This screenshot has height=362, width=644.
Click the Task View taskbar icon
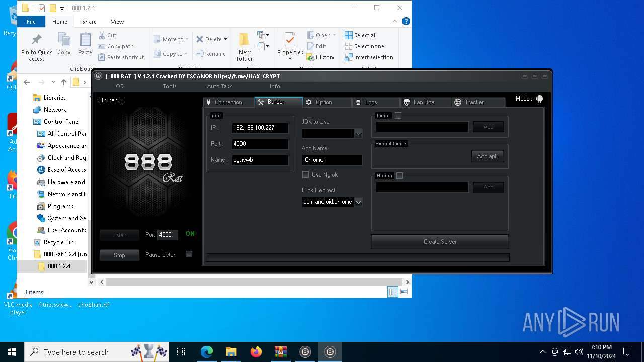pos(182,352)
